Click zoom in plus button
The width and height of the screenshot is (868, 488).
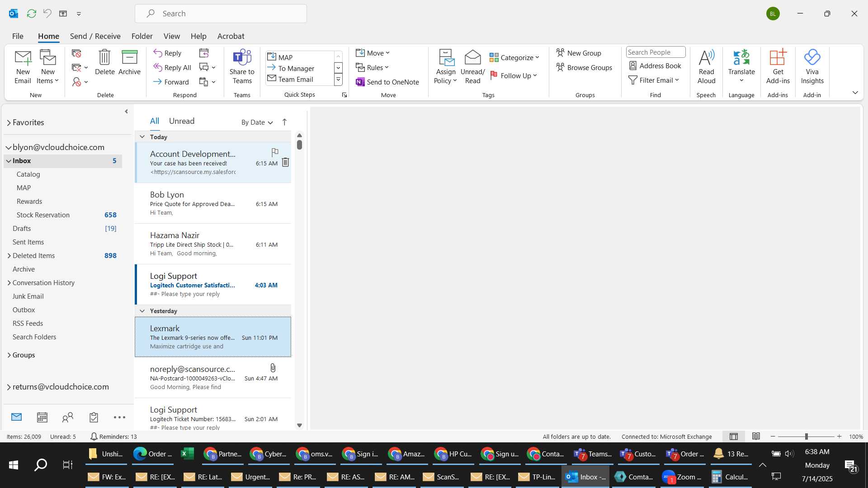[839, 436]
